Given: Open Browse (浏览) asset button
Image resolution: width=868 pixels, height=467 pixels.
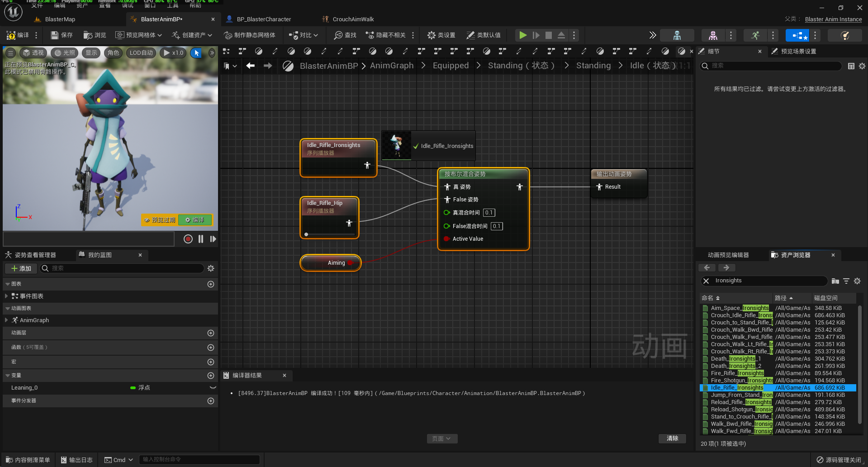Looking at the screenshot, I should [95, 35].
